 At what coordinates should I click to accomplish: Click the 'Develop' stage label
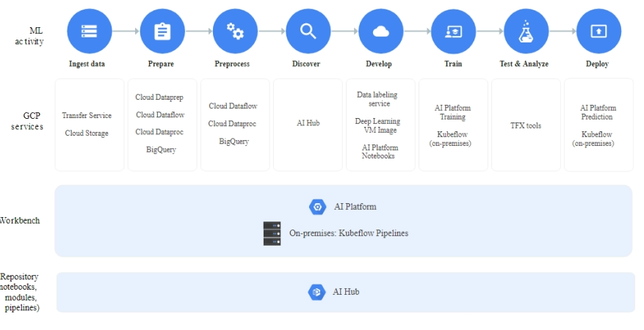click(379, 64)
